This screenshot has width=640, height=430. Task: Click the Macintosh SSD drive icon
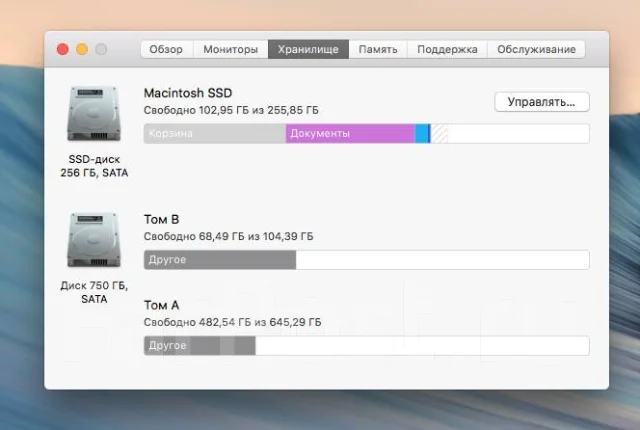point(94,113)
